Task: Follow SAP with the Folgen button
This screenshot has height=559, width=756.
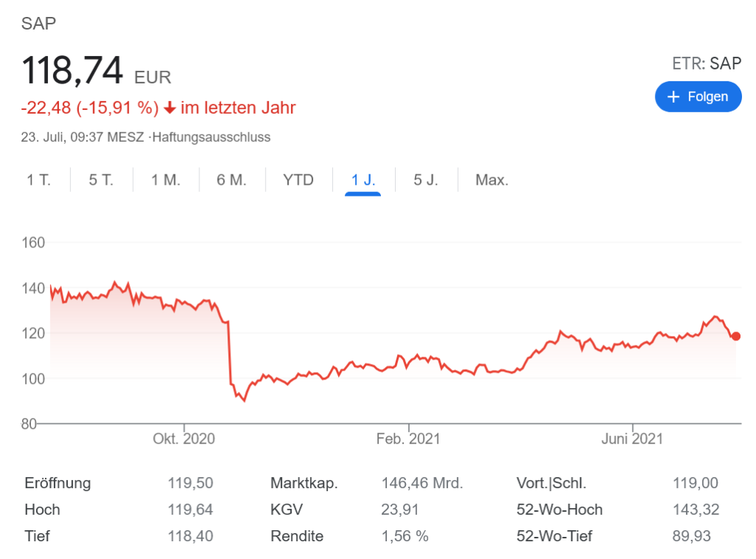Action: tap(698, 97)
